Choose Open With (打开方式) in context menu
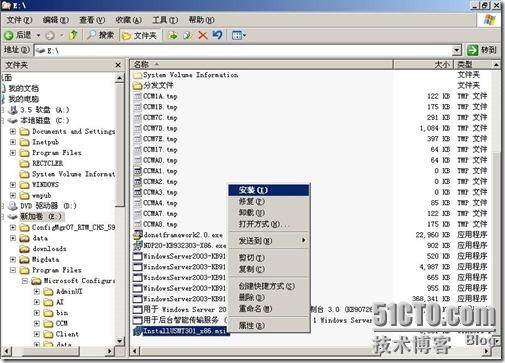This screenshot has width=505, height=363. (x=269, y=224)
